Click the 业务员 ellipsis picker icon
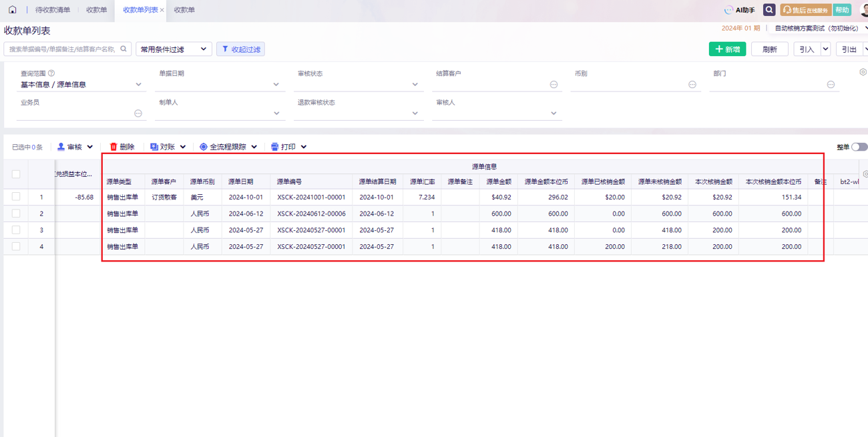868x437 pixels. click(x=138, y=113)
